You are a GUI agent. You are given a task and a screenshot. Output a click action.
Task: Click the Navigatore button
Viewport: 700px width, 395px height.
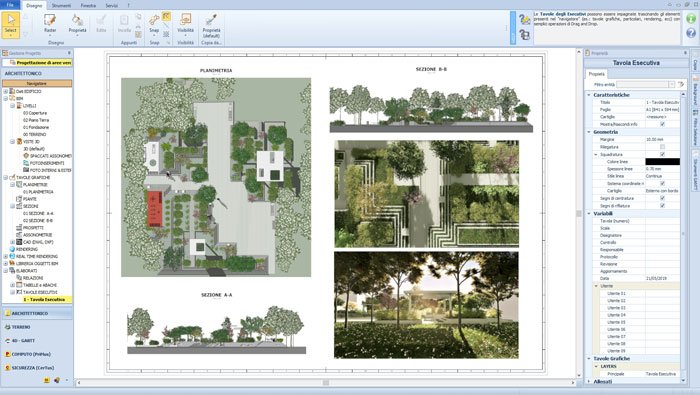tap(37, 83)
